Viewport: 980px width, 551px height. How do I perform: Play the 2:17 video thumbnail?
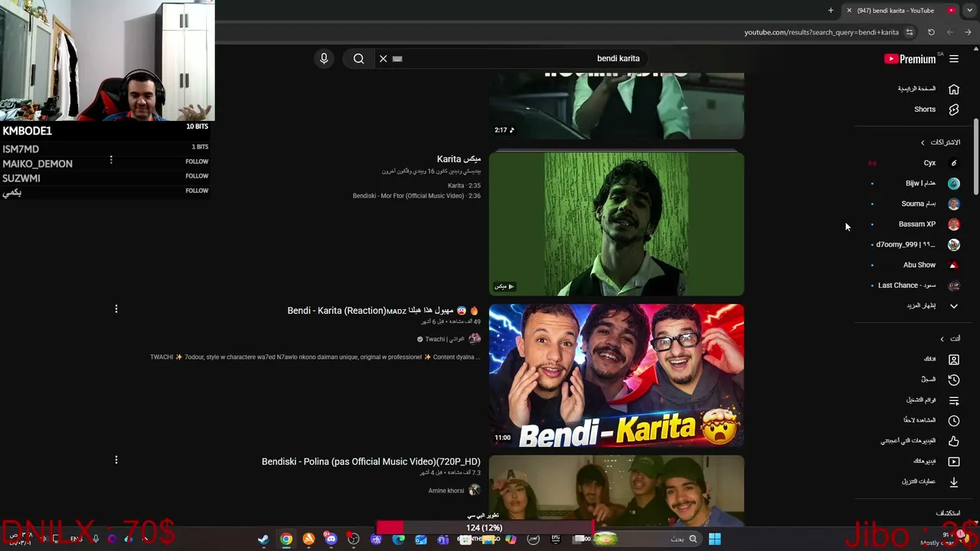click(x=616, y=106)
